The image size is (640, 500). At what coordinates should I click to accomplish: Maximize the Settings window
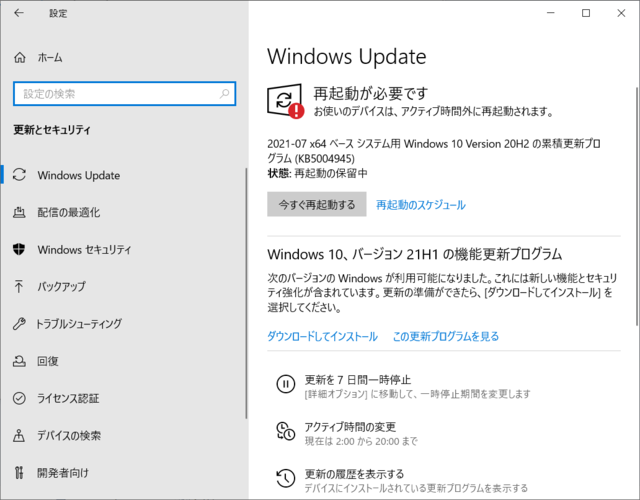(586, 13)
